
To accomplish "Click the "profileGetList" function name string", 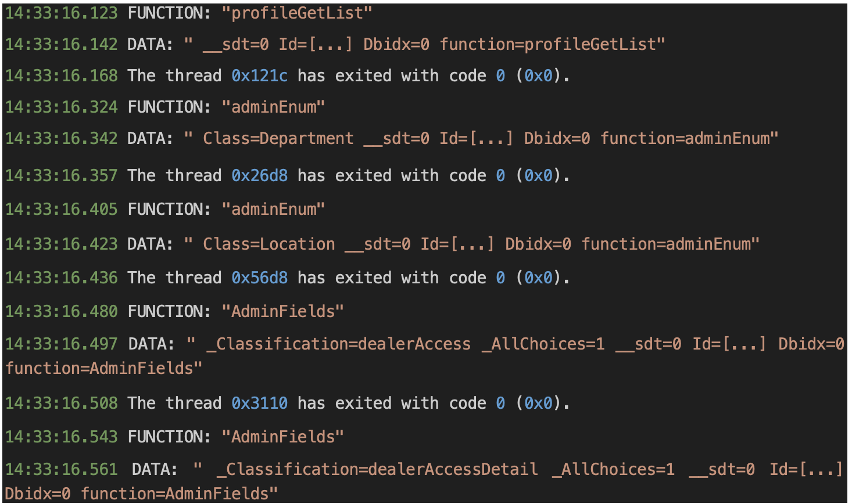I will (297, 13).
